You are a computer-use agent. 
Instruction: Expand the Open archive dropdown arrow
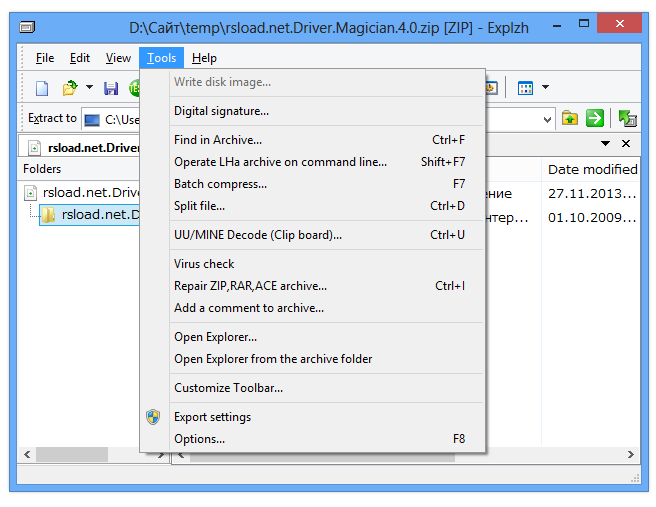coord(89,87)
